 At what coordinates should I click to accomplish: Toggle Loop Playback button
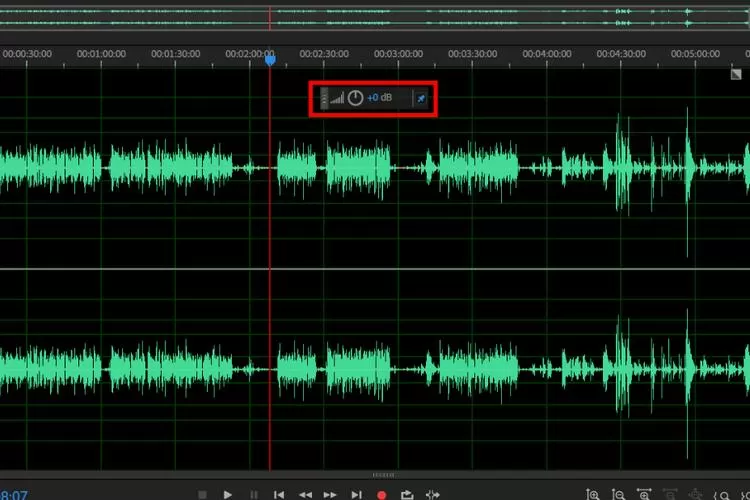click(x=407, y=494)
